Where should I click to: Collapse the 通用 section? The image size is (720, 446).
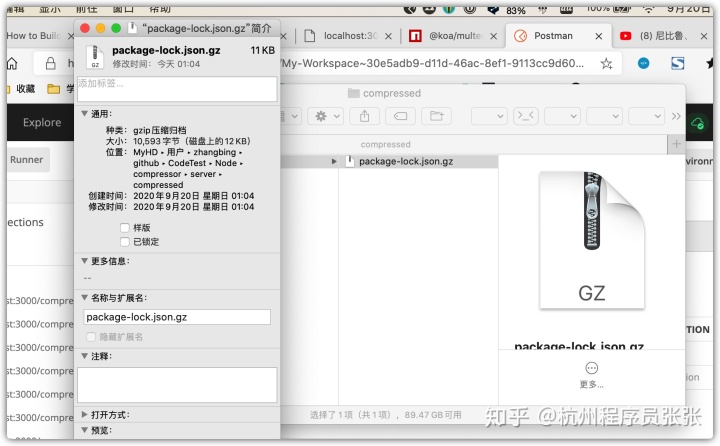pyautogui.click(x=84, y=113)
